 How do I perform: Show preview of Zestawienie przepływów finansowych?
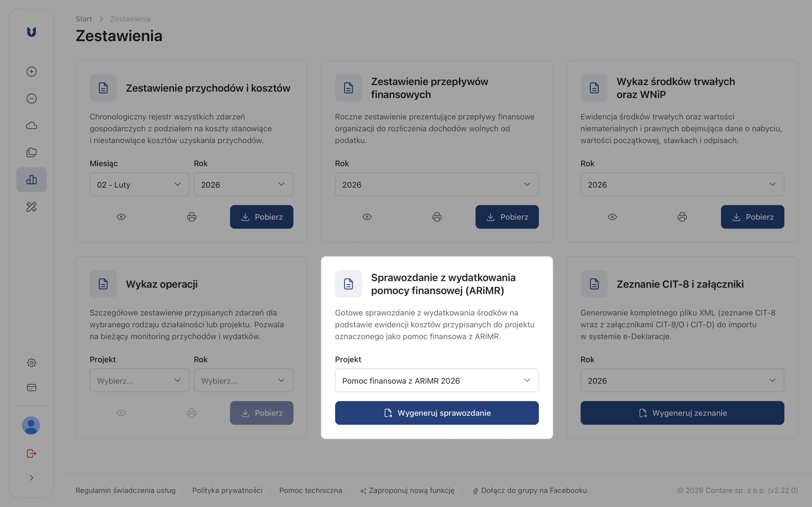(367, 217)
